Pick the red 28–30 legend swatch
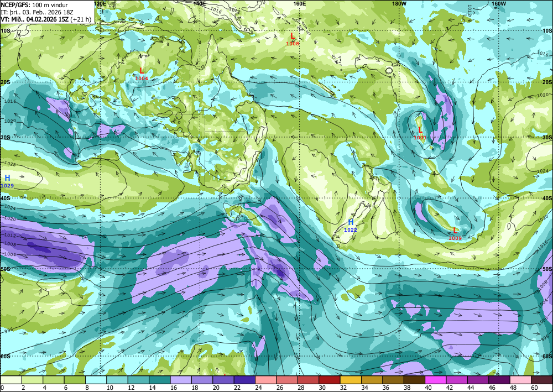This screenshot has width=553, height=392. click(308, 380)
